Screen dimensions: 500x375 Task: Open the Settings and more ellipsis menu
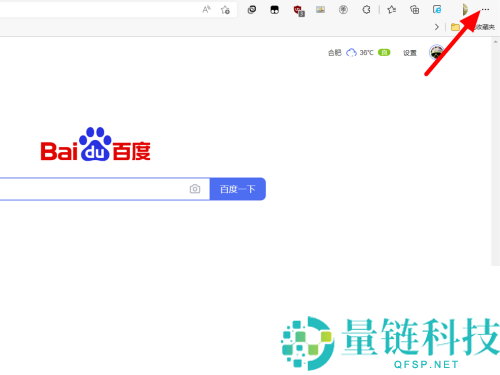click(x=486, y=9)
